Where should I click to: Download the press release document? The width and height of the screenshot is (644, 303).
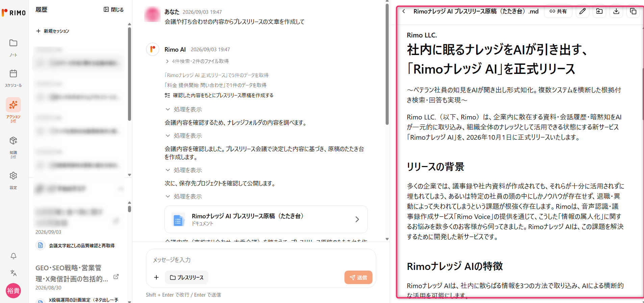point(616,11)
